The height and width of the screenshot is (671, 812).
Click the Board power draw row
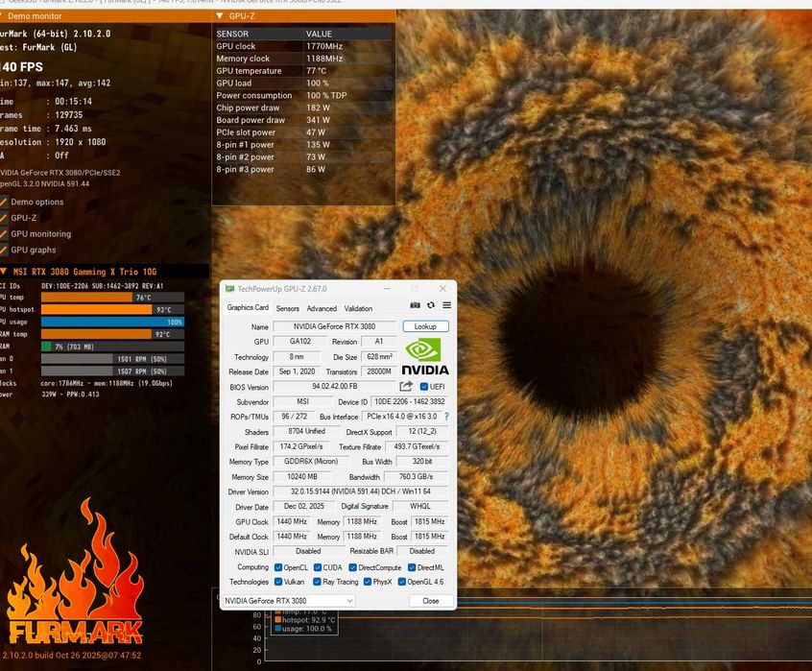click(303, 120)
